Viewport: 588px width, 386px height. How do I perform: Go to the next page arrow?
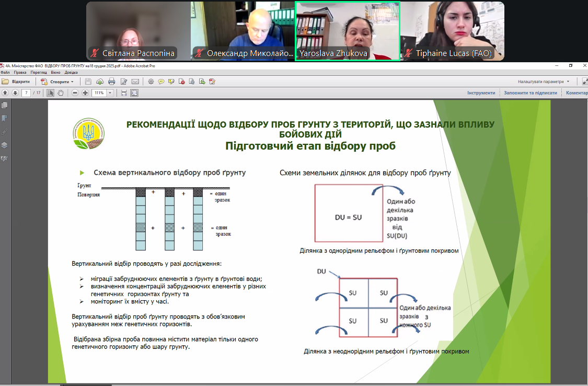tap(15, 93)
